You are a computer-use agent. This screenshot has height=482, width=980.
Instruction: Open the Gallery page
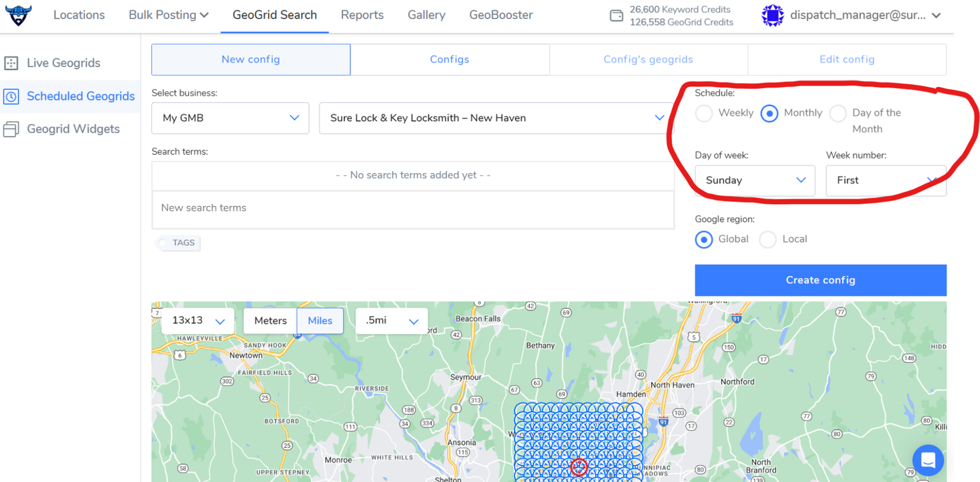coord(426,15)
